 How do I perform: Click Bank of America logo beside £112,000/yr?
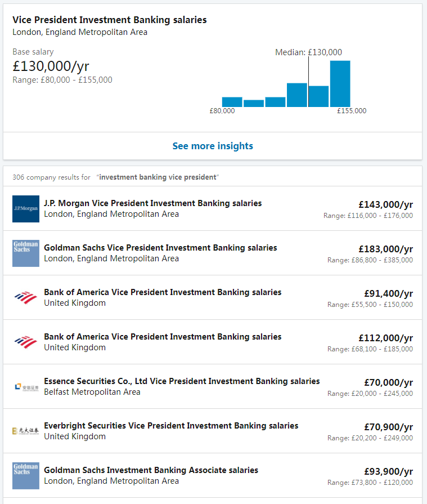(x=26, y=342)
